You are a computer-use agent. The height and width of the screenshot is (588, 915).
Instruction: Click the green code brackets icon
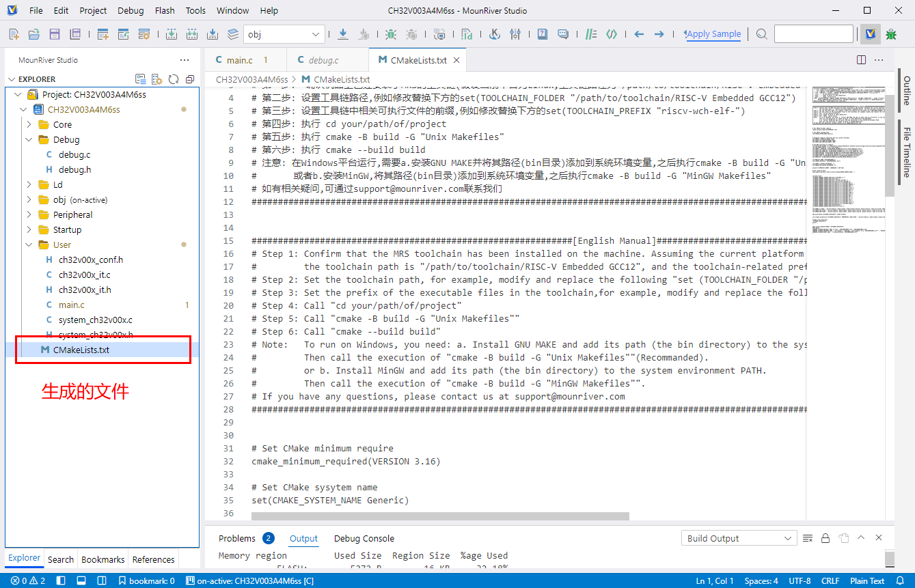[612, 33]
